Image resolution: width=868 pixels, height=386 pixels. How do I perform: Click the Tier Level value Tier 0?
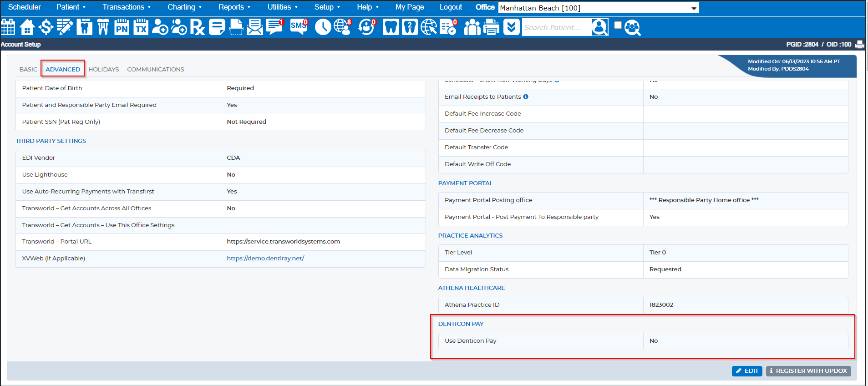(657, 253)
